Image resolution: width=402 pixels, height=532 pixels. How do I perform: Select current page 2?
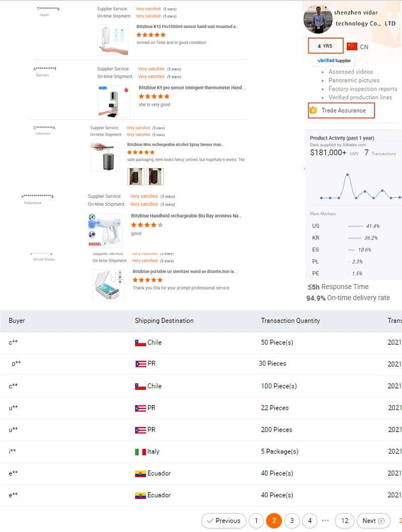click(x=274, y=521)
